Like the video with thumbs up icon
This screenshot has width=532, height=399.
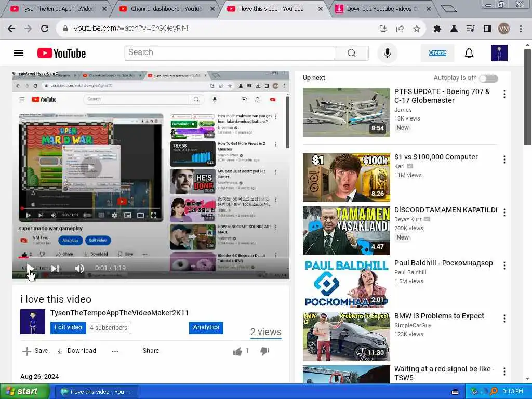(x=238, y=351)
